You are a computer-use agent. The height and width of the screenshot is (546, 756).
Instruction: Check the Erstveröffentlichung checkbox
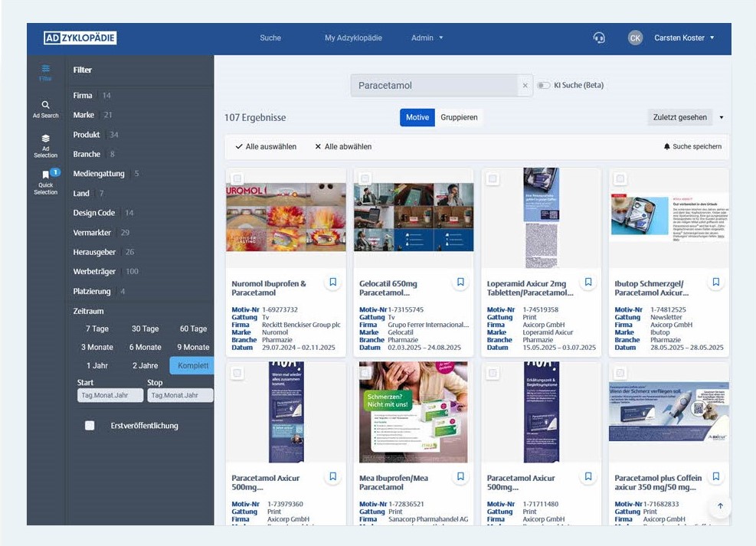click(90, 426)
